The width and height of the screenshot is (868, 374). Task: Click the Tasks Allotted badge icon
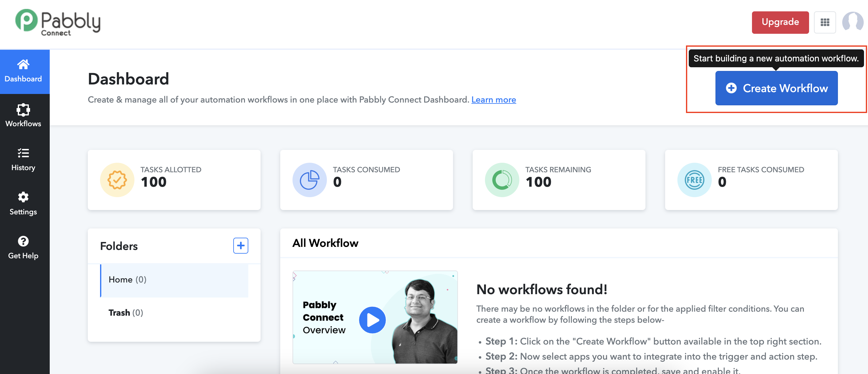(117, 180)
